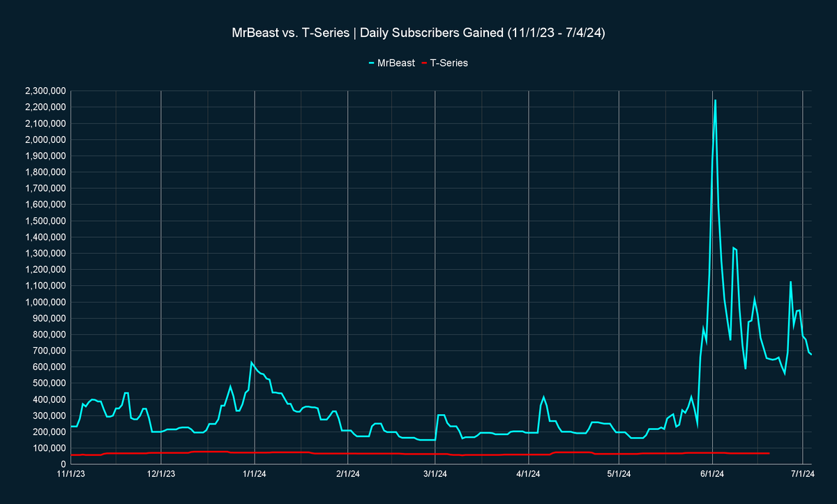Click the cyan MrBeast legend color marker
Image resolution: width=837 pixels, height=504 pixels.
[x=372, y=63]
